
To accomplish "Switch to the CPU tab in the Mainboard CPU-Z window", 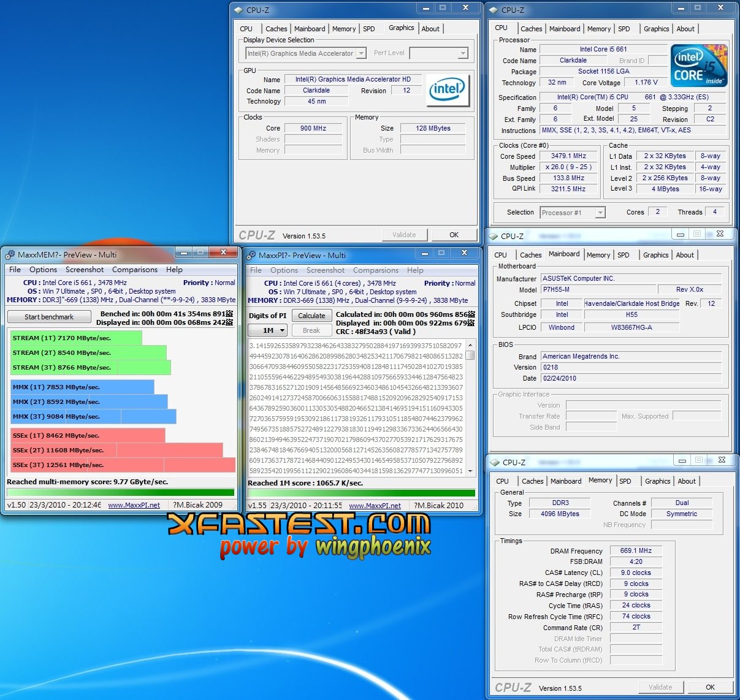I will pyautogui.click(x=500, y=255).
